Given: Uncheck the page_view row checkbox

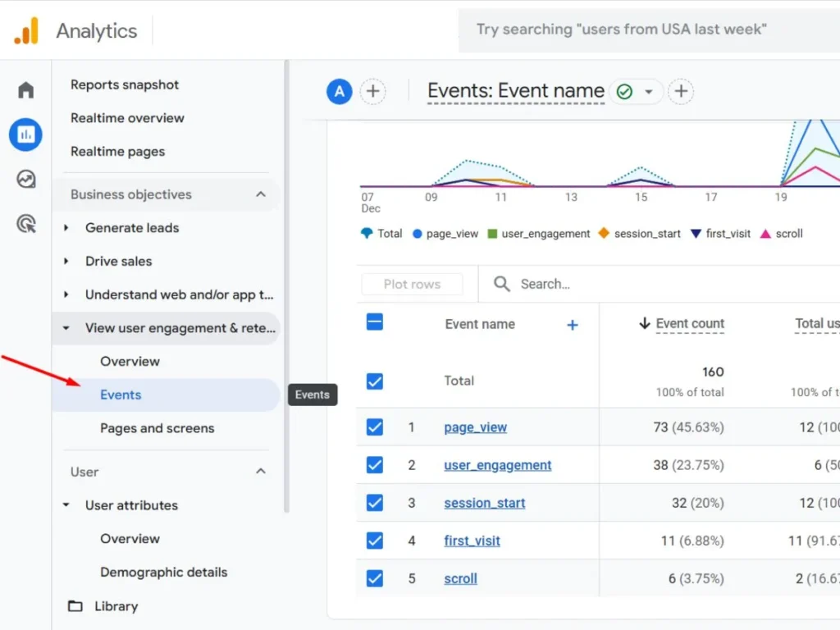Looking at the screenshot, I should pos(374,427).
